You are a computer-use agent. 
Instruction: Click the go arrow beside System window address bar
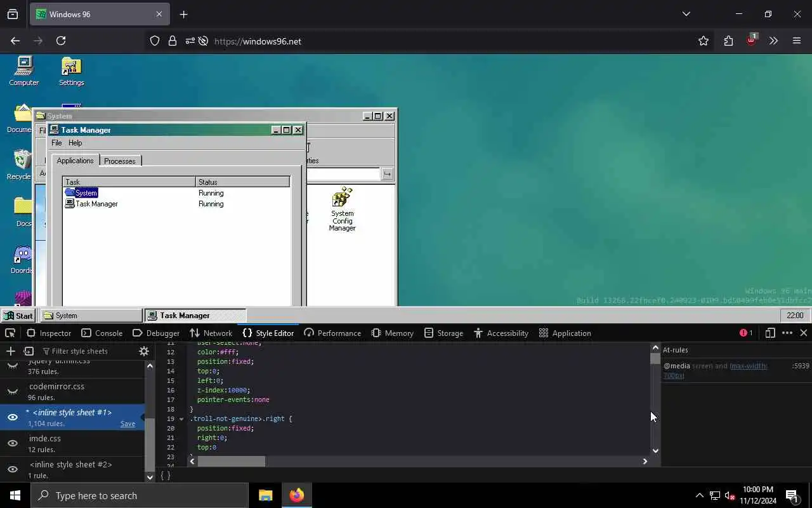click(x=388, y=174)
